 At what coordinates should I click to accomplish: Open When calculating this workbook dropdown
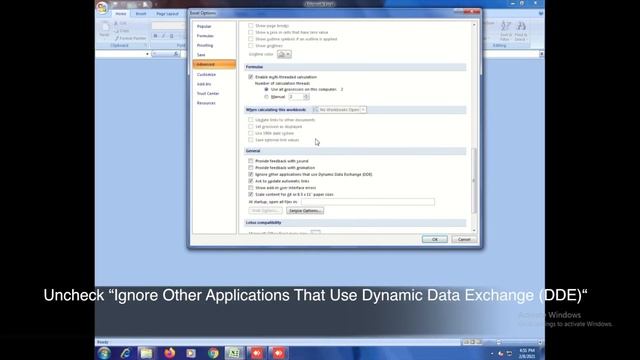point(340,110)
